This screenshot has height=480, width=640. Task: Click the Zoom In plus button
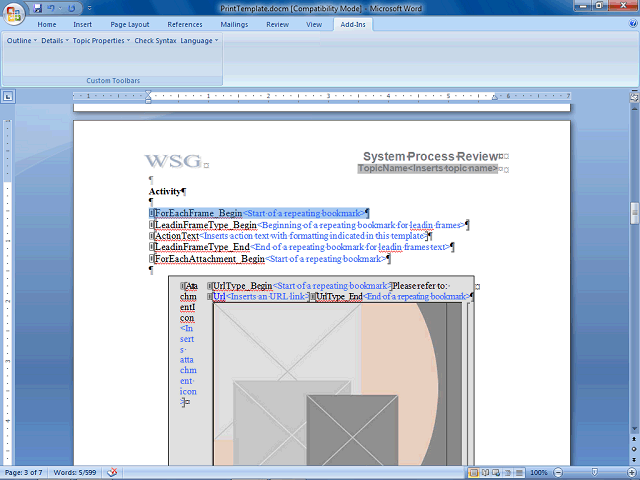pos(632,473)
